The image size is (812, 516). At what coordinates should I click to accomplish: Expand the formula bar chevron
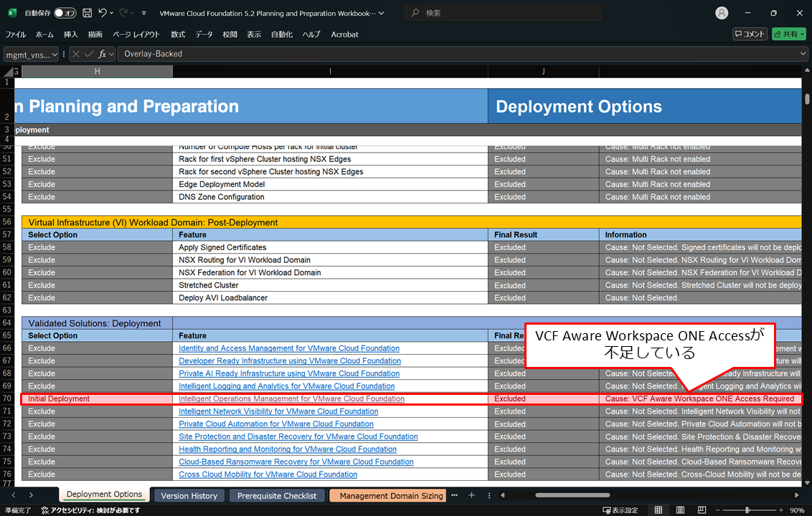point(803,53)
